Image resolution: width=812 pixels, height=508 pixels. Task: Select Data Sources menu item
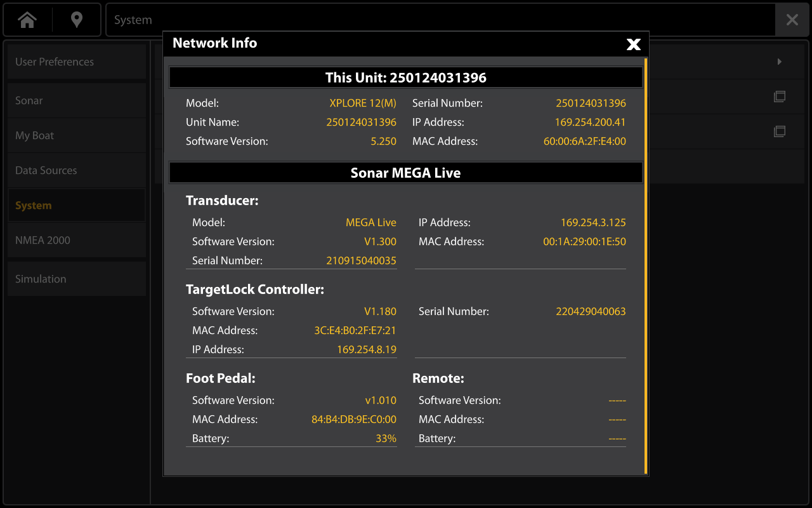(x=77, y=170)
